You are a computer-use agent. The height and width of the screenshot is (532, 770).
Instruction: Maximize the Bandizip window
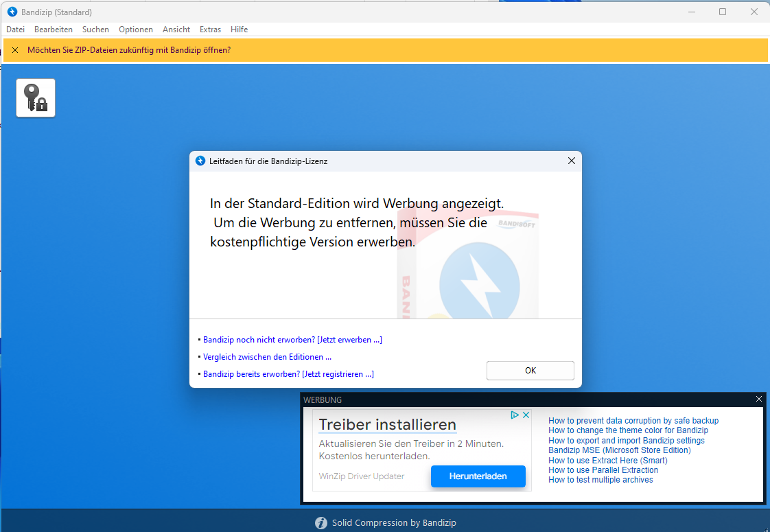pyautogui.click(x=723, y=12)
